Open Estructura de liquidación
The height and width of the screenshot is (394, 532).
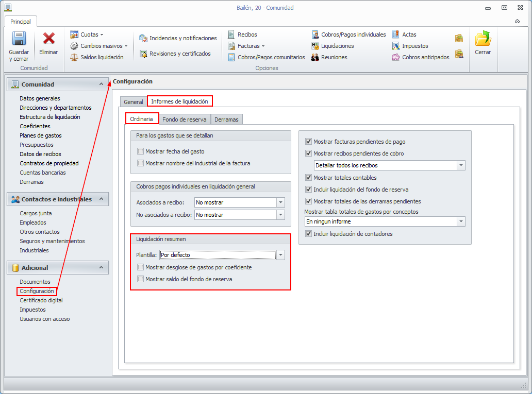click(50, 117)
